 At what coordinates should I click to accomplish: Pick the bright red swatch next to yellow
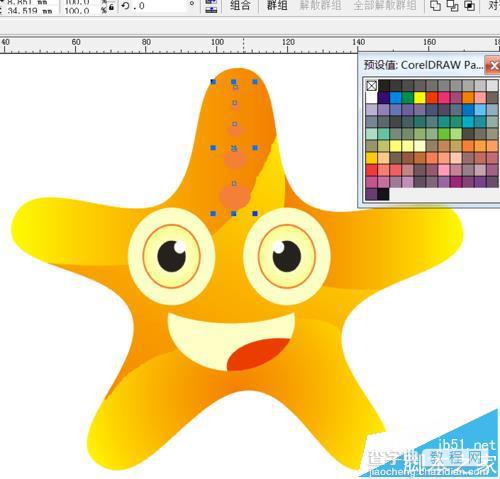pos(432,98)
